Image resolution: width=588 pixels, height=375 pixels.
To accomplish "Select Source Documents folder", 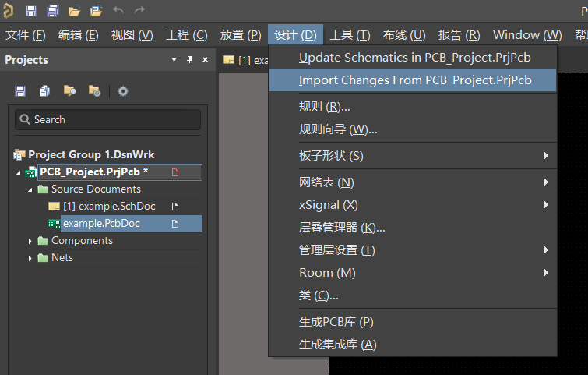I will [96, 189].
